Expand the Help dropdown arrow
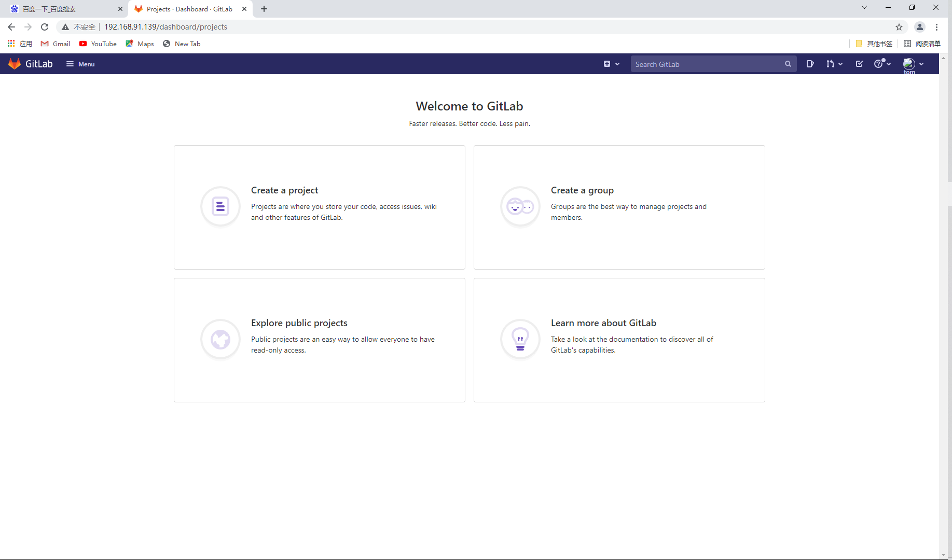This screenshot has height=560, width=952. tap(889, 64)
